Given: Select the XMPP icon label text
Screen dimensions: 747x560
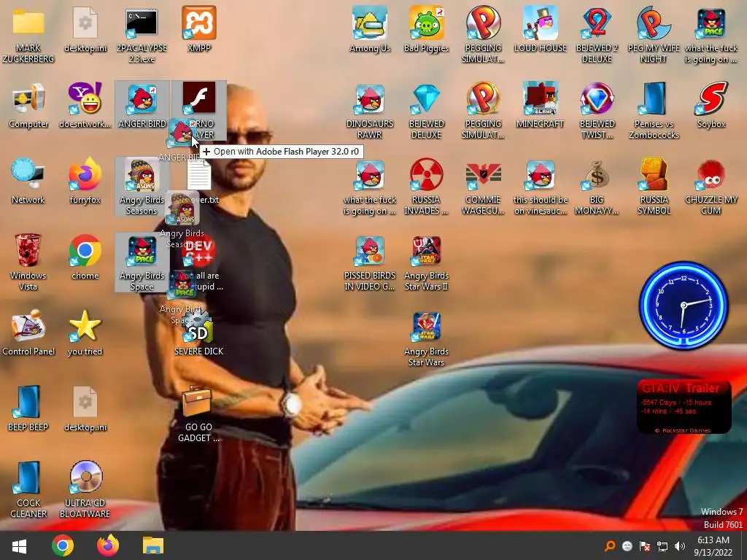Looking at the screenshot, I should [198, 48].
